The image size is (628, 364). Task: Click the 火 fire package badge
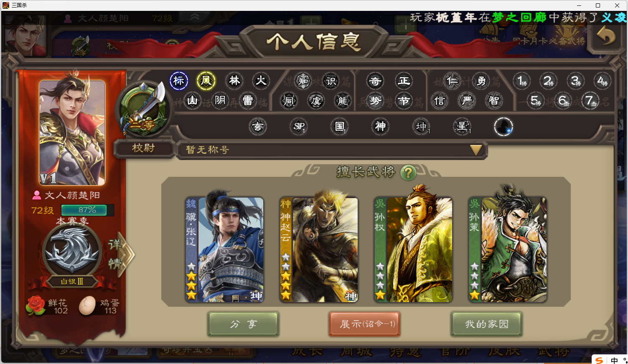(x=261, y=81)
